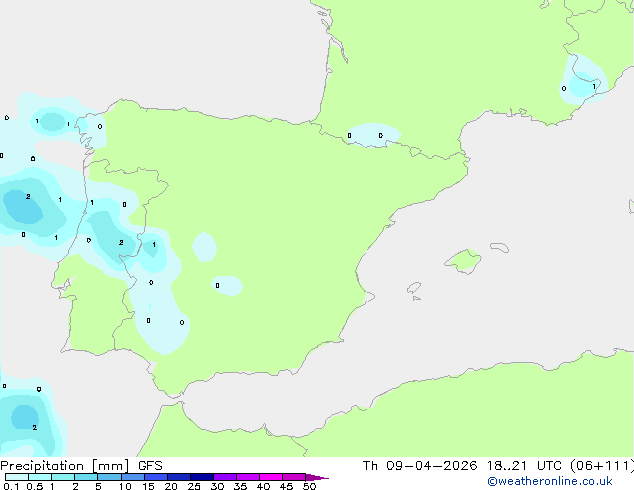
Task: Click legend value '0.1'
Action: tap(11, 486)
